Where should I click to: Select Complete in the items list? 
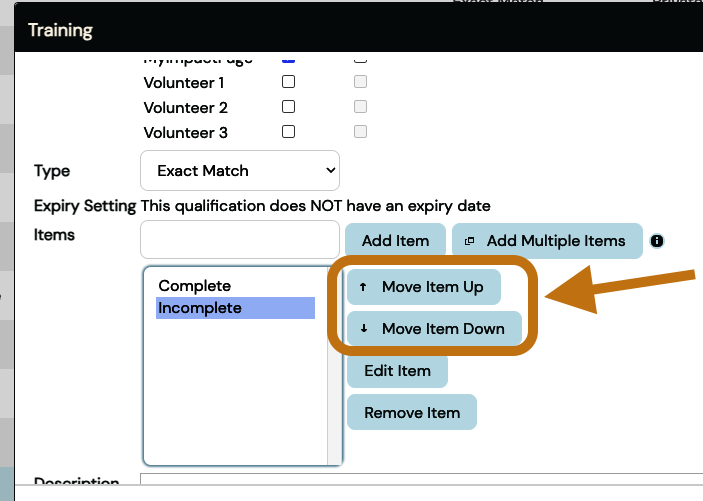coord(195,286)
